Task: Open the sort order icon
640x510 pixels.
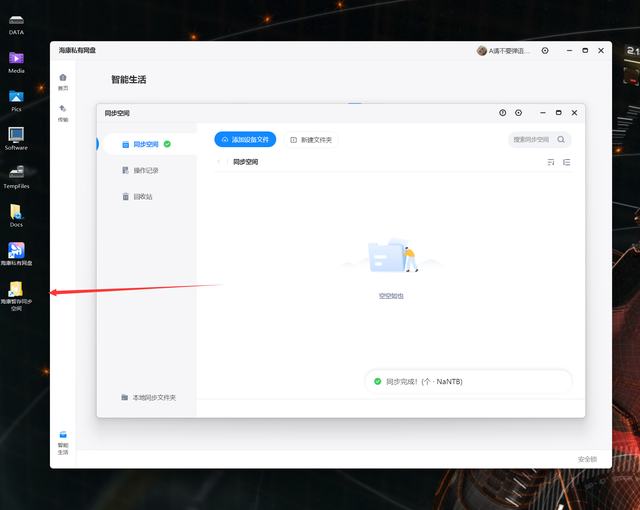Action: pyautogui.click(x=551, y=162)
